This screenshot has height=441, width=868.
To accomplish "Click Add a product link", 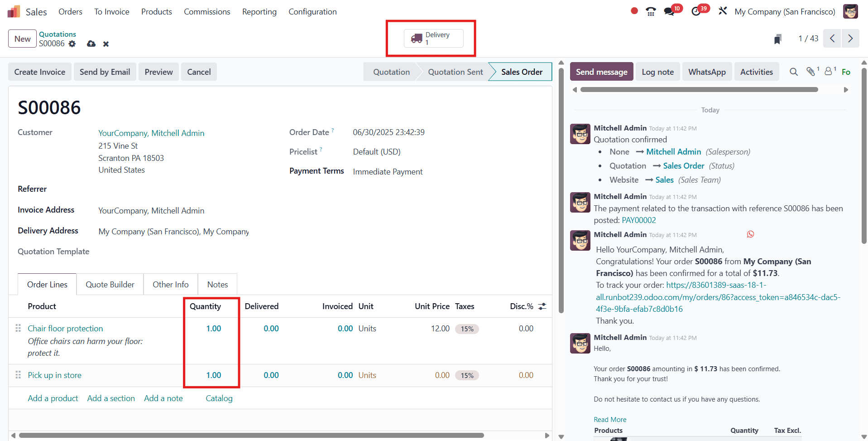I will [x=53, y=398].
